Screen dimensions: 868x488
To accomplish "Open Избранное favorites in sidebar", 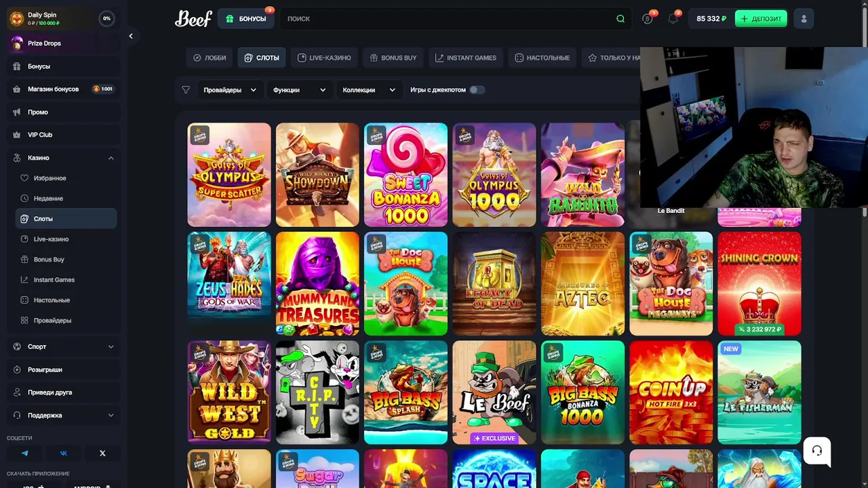I will tap(66, 178).
